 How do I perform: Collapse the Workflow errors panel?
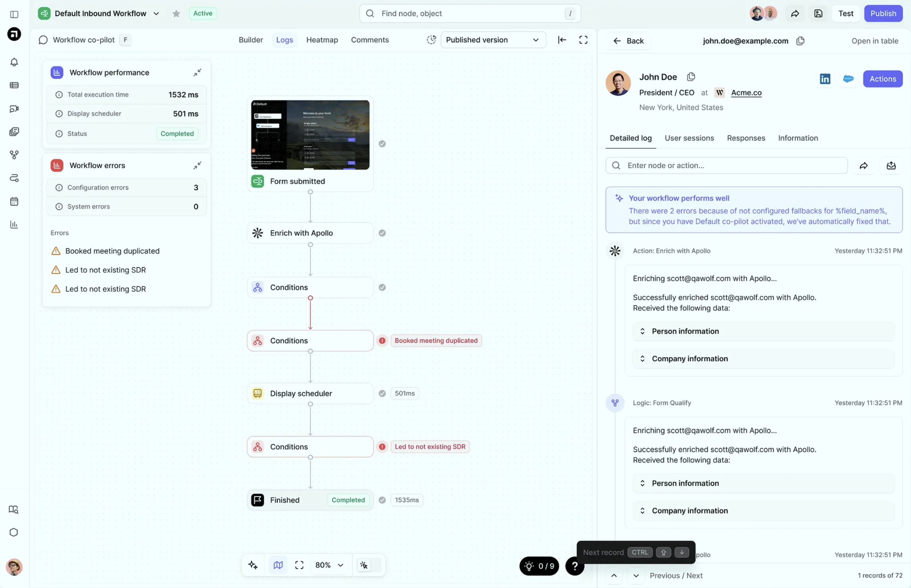[197, 165]
